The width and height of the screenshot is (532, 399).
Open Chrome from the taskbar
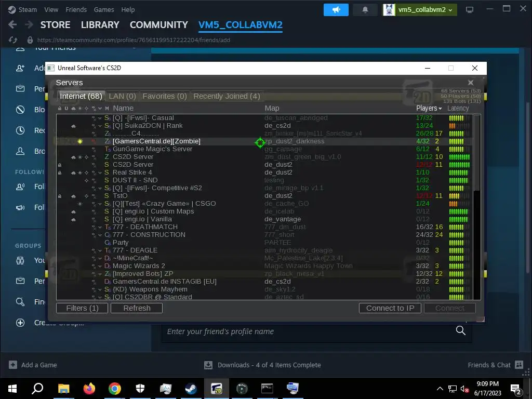point(115,389)
